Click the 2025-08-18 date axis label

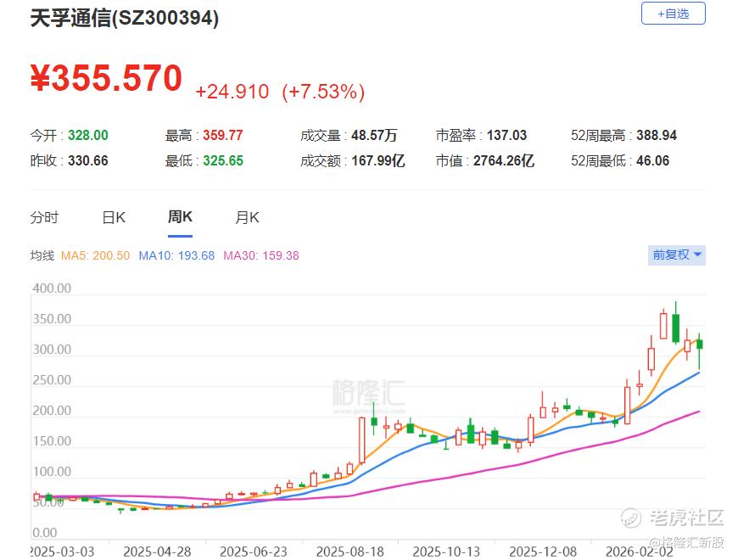click(x=350, y=552)
